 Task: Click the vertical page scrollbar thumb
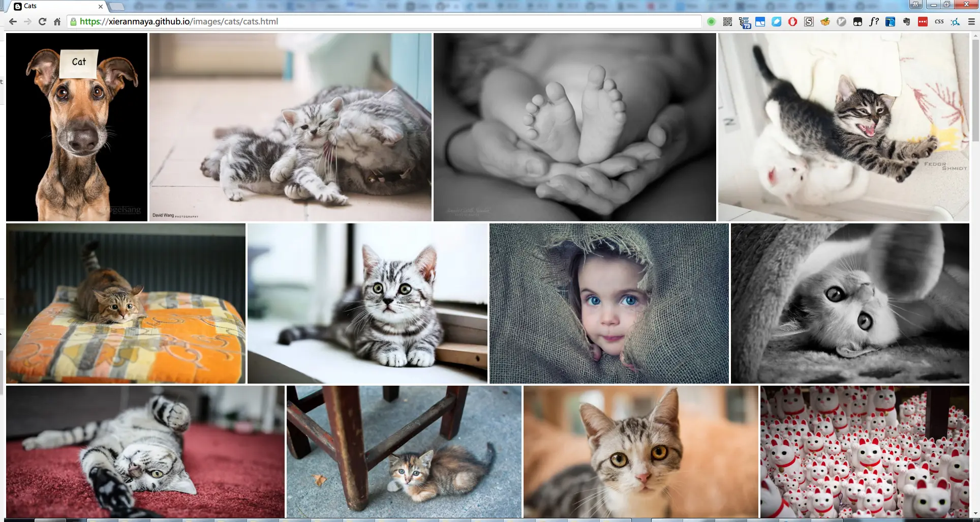tap(975, 90)
